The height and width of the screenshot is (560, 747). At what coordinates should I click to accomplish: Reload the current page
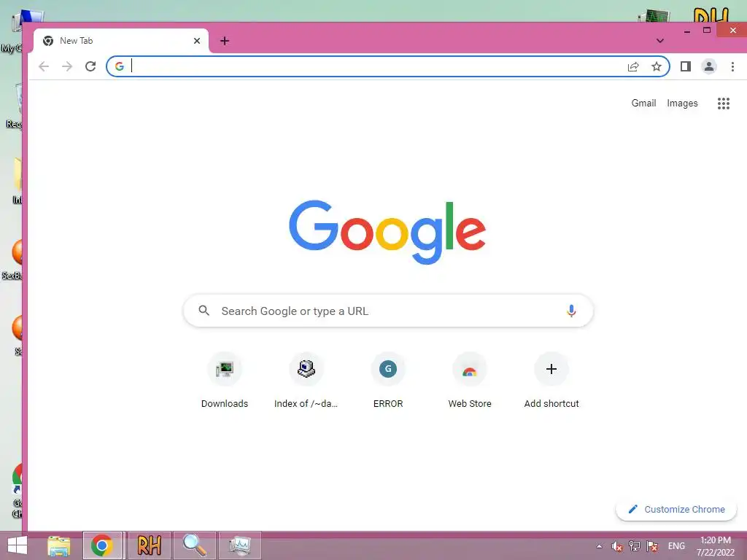click(x=90, y=66)
